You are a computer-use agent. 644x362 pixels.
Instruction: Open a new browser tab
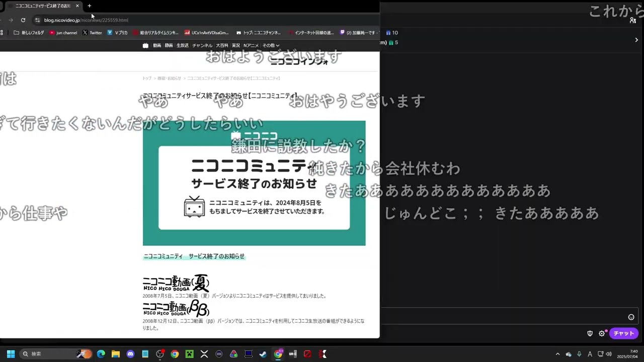[x=89, y=6]
